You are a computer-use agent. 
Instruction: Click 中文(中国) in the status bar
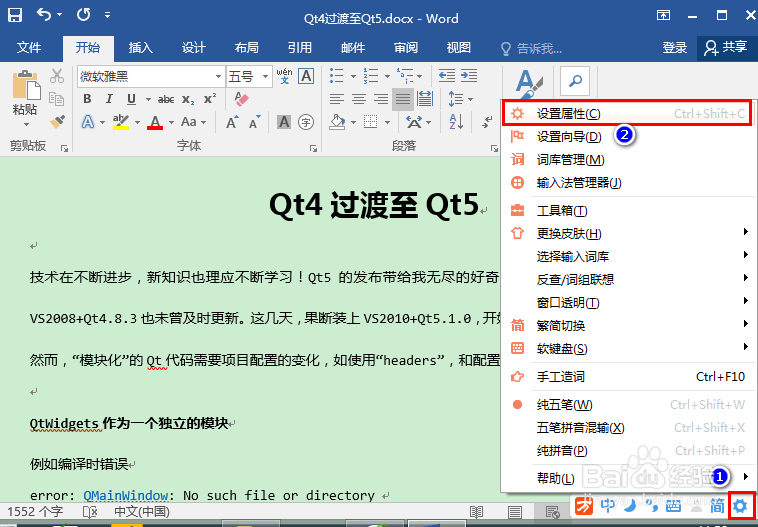click(142, 512)
